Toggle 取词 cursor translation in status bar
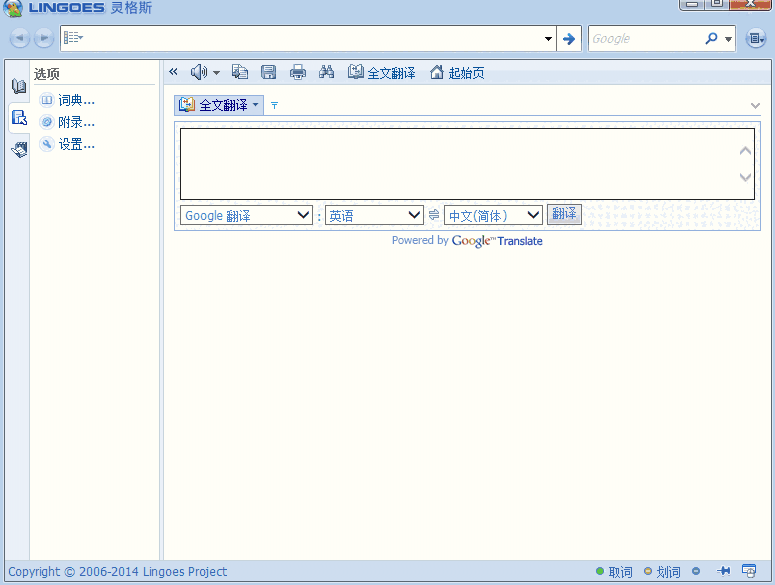The image size is (775, 585). [x=614, y=572]
